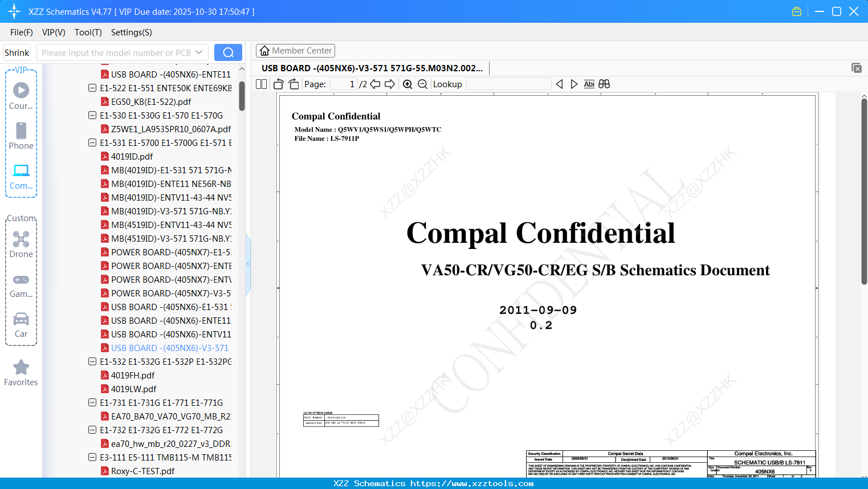Open the Settings(S) menu
Screen dimensions: 868x489
[132, 32]
